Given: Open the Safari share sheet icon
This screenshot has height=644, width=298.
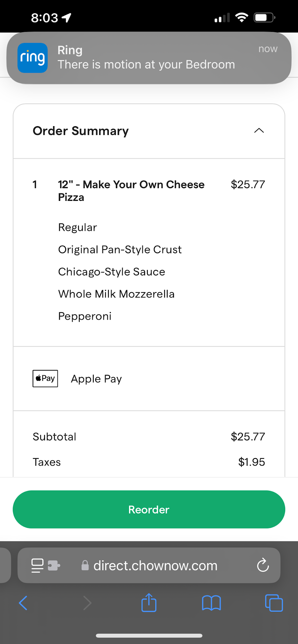Looking at the screenshot, I should (x=149, y=603).
